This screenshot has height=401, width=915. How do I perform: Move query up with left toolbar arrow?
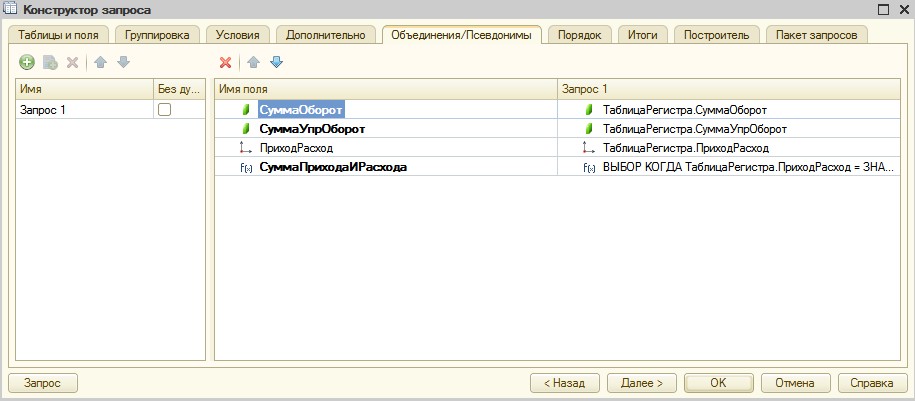tap(100, 62)
